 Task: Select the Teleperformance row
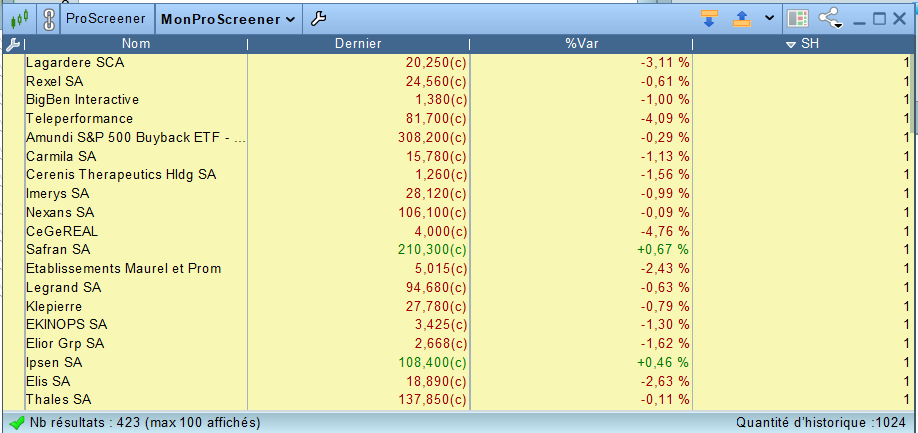[x=457, y=119]
